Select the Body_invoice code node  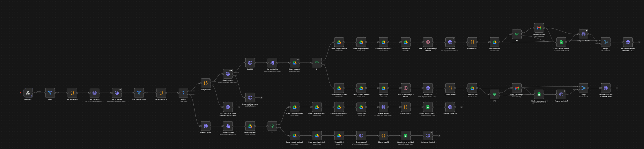[x=206, y=83]
